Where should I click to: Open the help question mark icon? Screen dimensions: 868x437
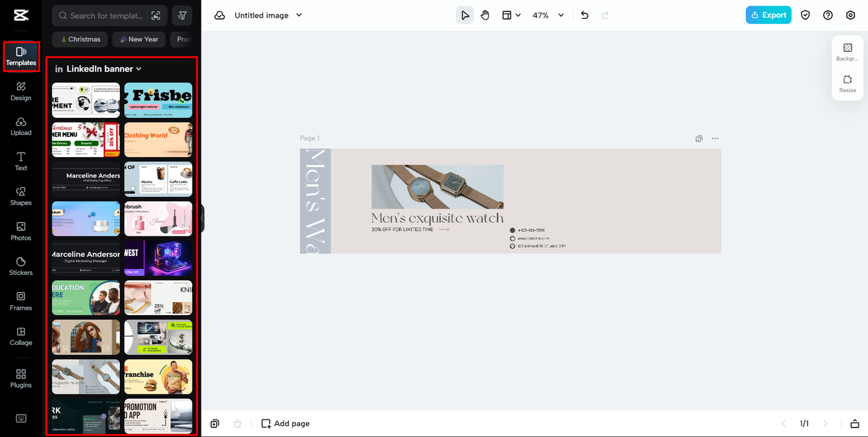tap(828, 15)
